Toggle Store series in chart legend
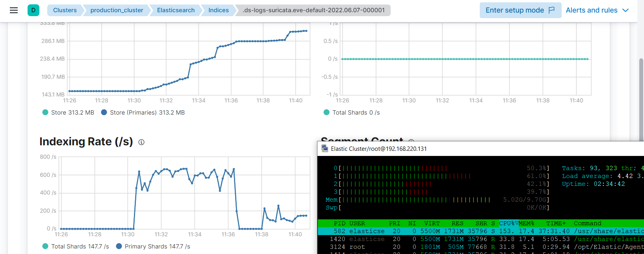644x254 pixels. pos(69,113)
